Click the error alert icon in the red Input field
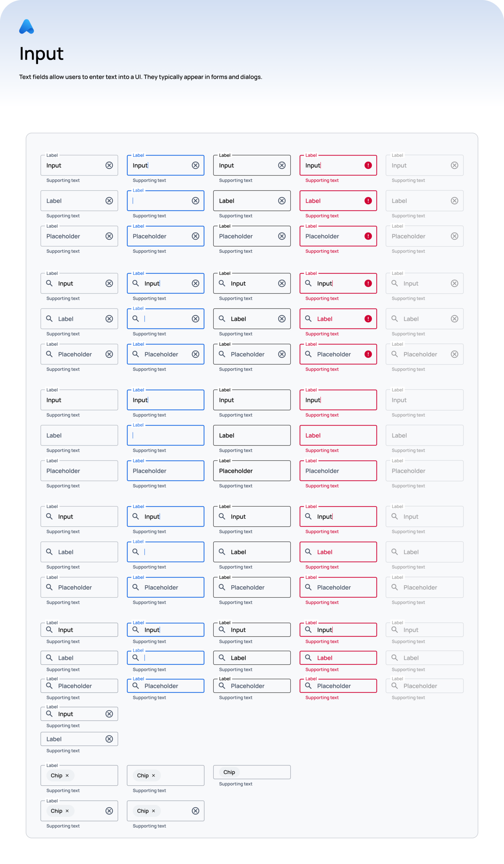Viewport: 504px width, 864px height. point(368,165)
